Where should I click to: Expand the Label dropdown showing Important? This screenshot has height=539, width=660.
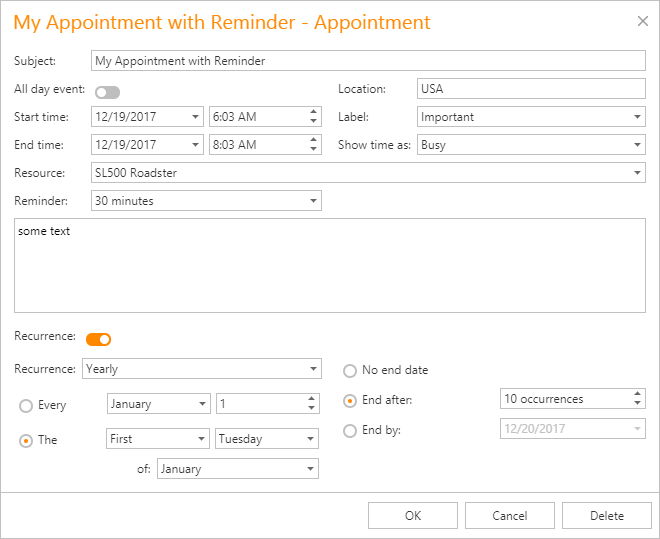coord(638,117)
